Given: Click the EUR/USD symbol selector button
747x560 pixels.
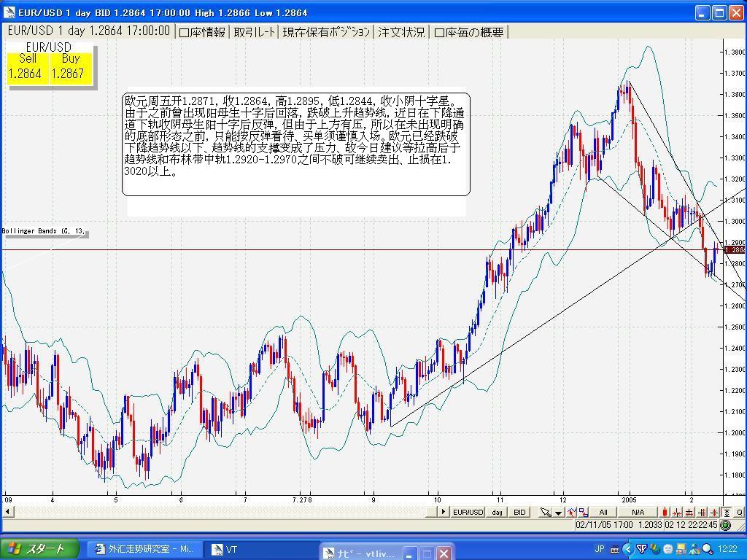Looking at the screenshot, I should click(468, 512).
